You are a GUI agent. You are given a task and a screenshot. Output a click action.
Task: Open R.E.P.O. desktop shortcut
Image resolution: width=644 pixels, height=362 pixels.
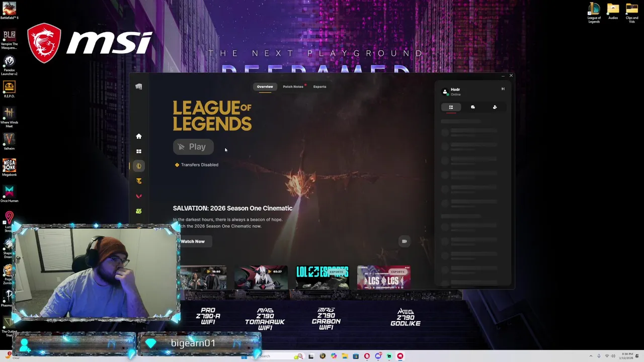pos(9,89)
